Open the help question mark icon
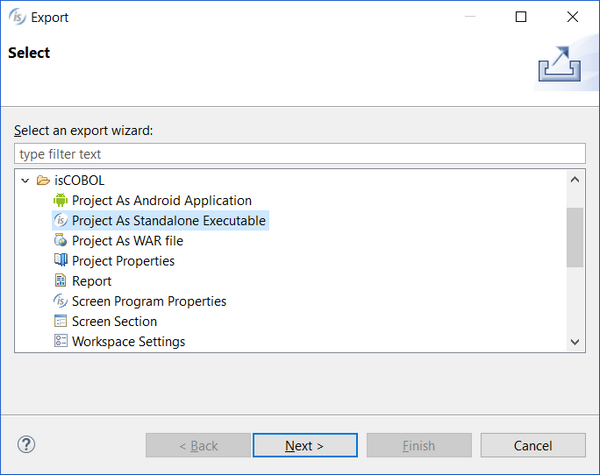Image resolution: width=600 pixels, height=475 pixels. point(26,445)
